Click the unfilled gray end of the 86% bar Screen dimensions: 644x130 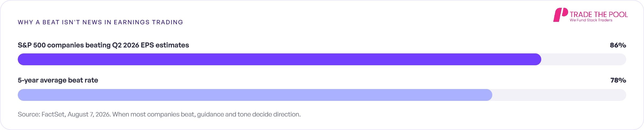[584, 59]
